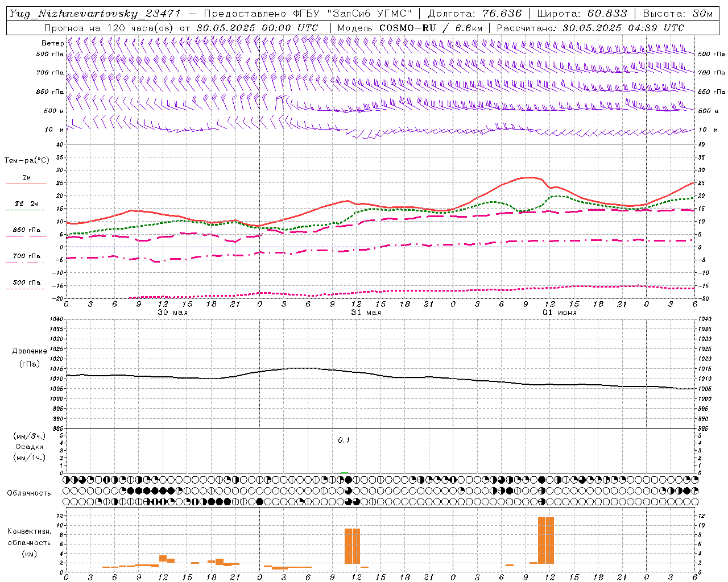Select the "Широта: 60.833" header text
This screenshot has height=582, width=728.
point(582,14)
